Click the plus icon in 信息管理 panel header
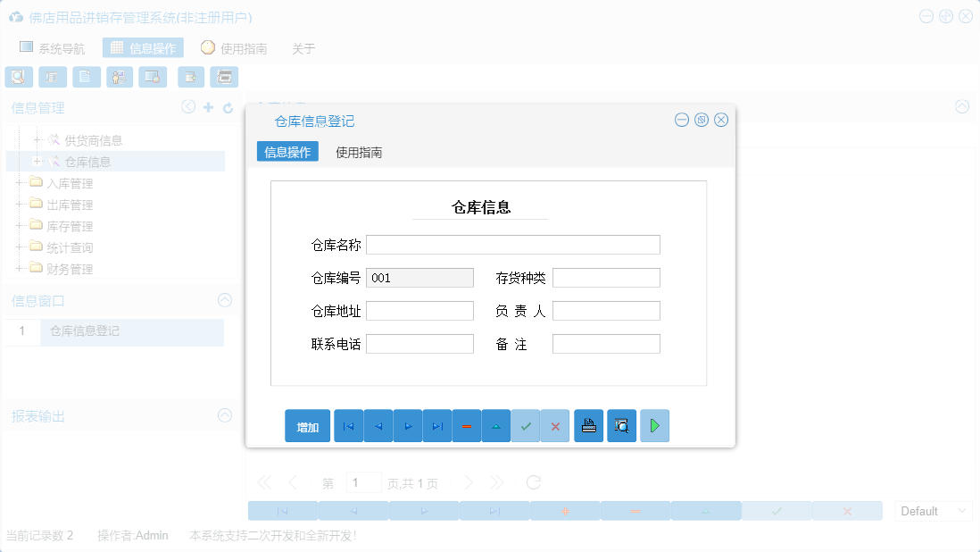The width and height of the screenshot is (980, 552). 206,106
